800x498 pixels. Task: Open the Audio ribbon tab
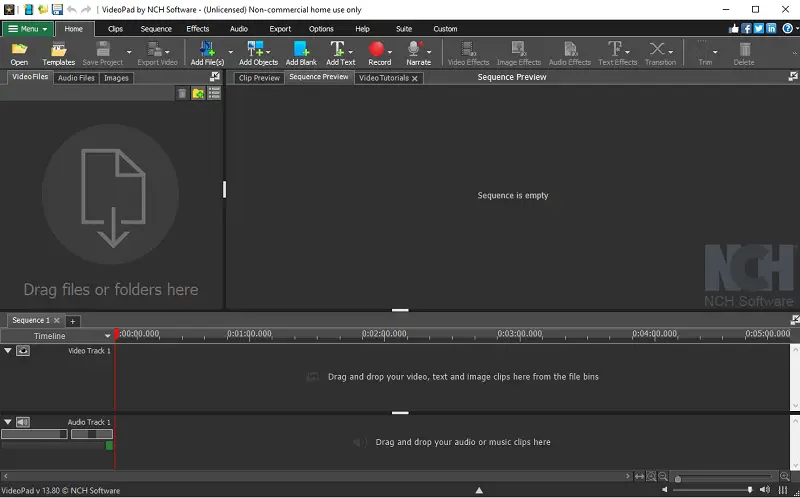[239, 29]
